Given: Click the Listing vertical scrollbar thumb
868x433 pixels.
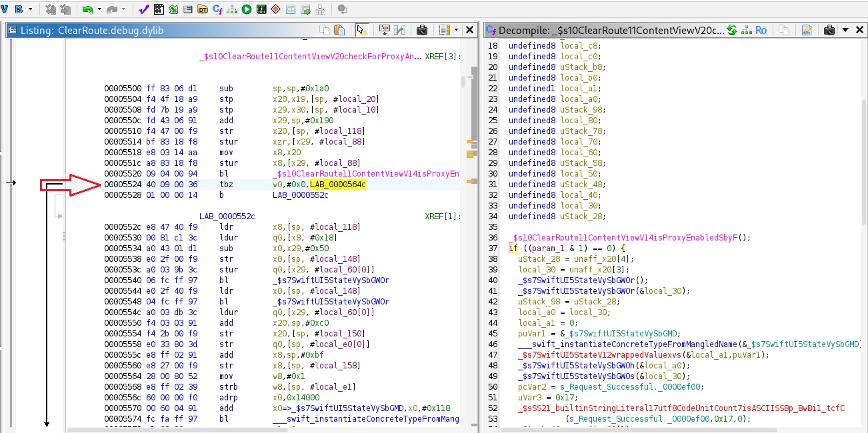Looking at the screenshot, I should click(x=463, y=81).
